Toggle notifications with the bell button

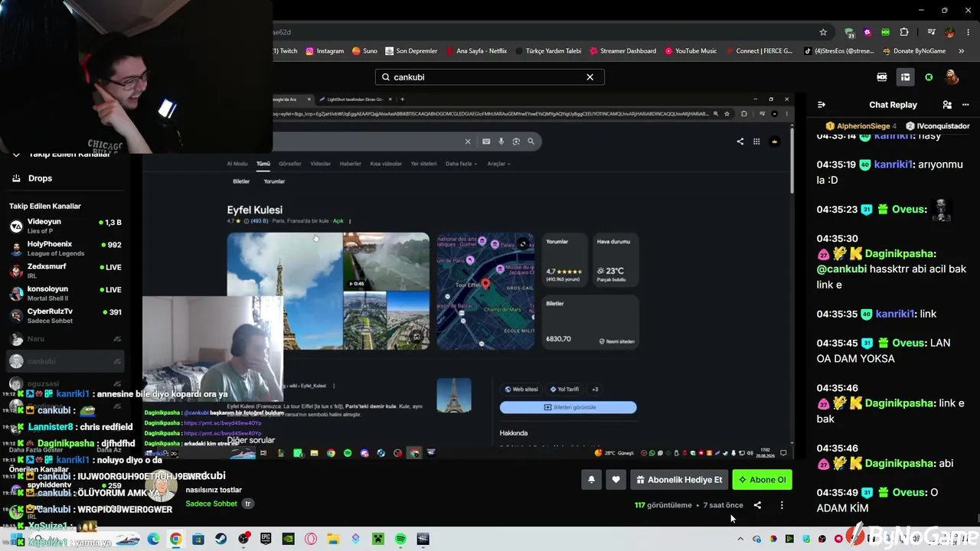pos(591,480)
